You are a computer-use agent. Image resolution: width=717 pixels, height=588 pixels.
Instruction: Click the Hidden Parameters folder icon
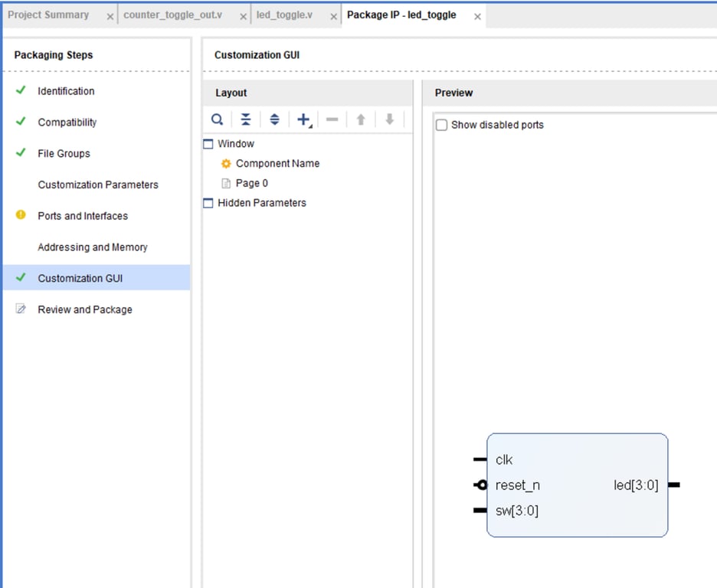click(208, 203)
